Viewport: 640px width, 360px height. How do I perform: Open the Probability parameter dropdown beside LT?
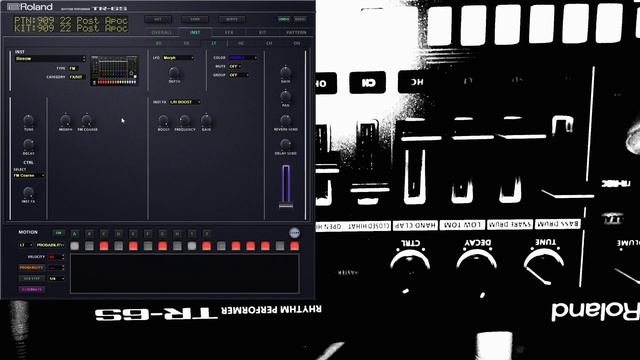(50, 245)
